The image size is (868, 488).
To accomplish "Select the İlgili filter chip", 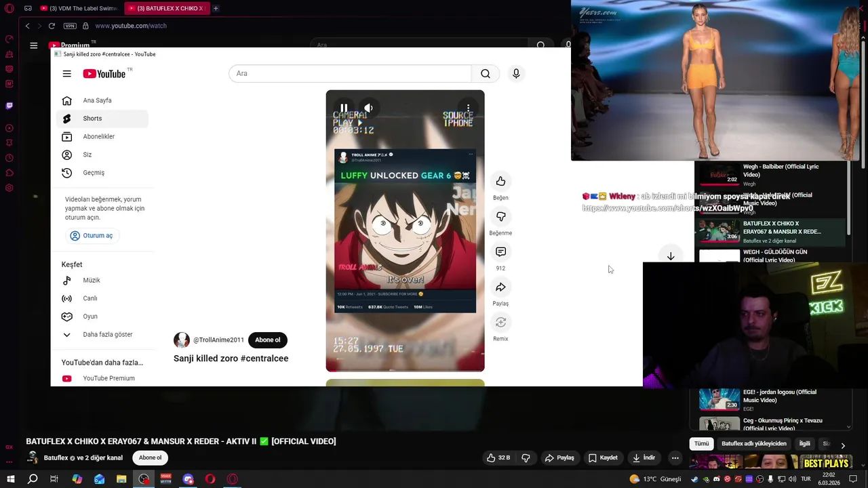I will [804, 444].
